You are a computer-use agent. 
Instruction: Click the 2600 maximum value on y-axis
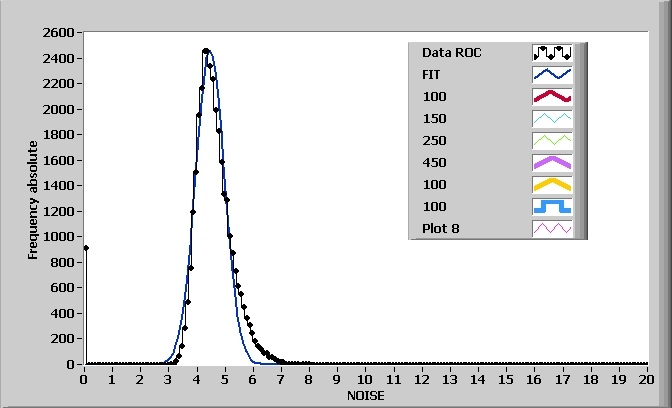click(55, 33)
